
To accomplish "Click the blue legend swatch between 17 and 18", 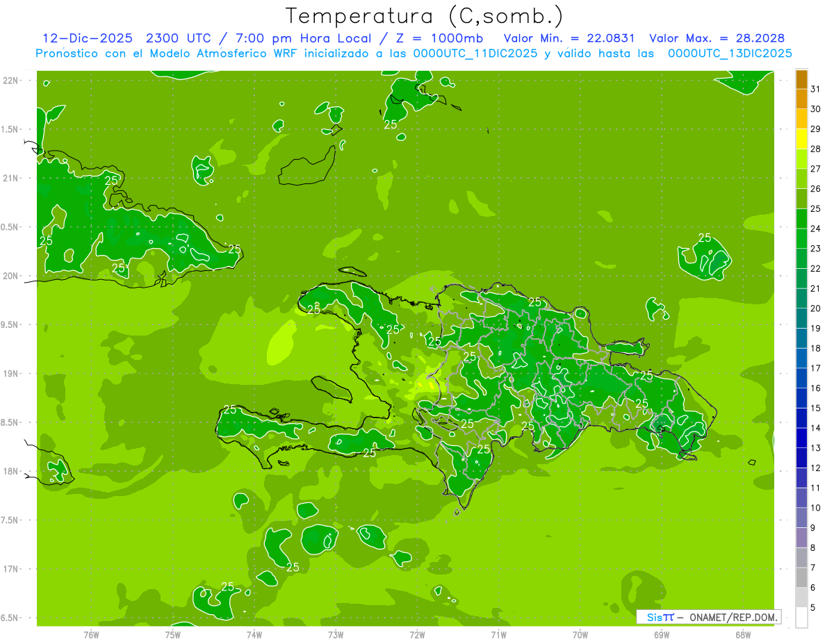I will (x=801, y=358).
